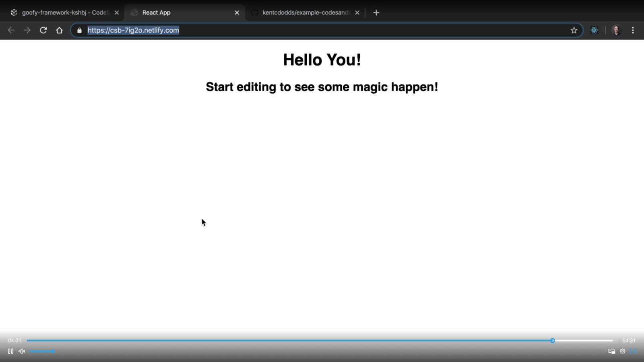Viewport: 644px width, 362px height.
Task: Open video player settings gear
Action: 622,351
